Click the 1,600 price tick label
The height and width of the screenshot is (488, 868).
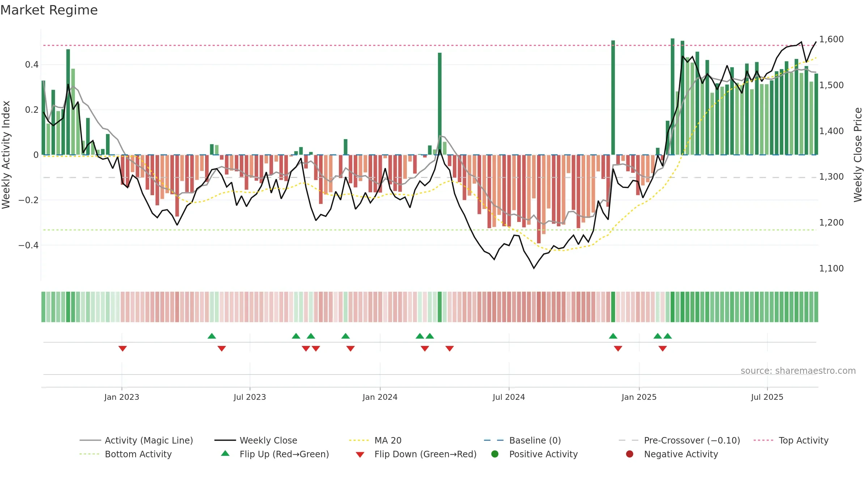point(831,39)
